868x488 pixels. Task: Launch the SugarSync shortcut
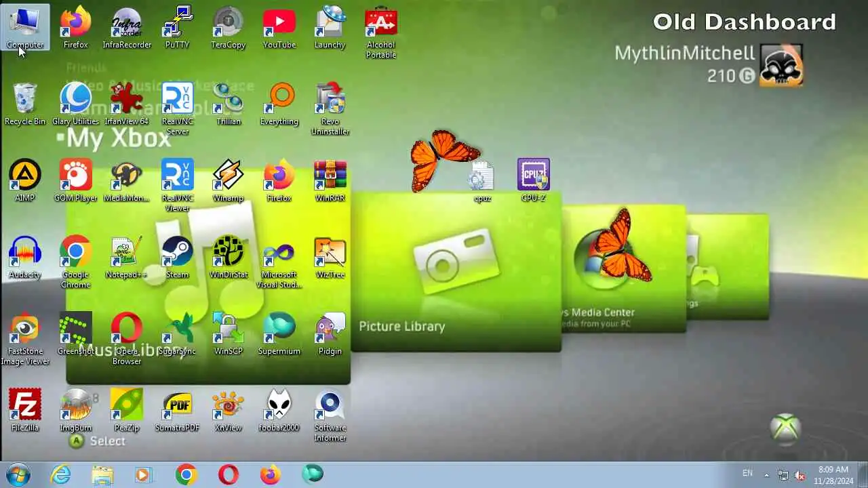click(x=178, y=335)
